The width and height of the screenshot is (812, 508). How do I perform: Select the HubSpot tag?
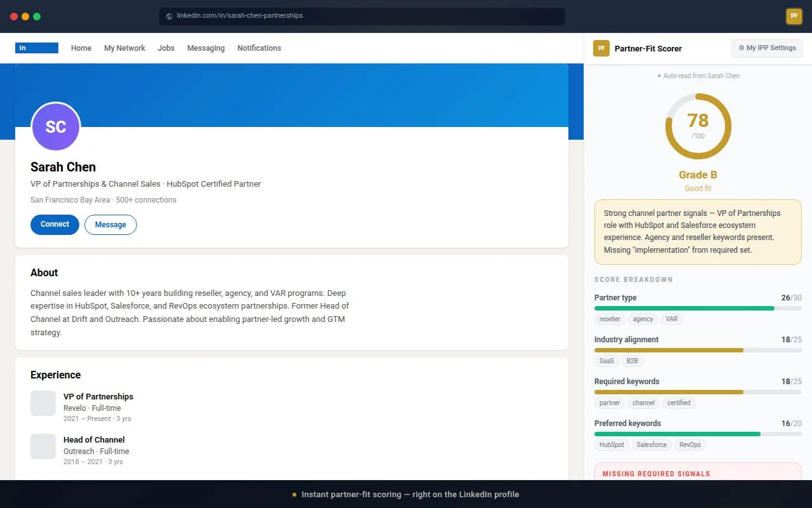click(612, 445)
